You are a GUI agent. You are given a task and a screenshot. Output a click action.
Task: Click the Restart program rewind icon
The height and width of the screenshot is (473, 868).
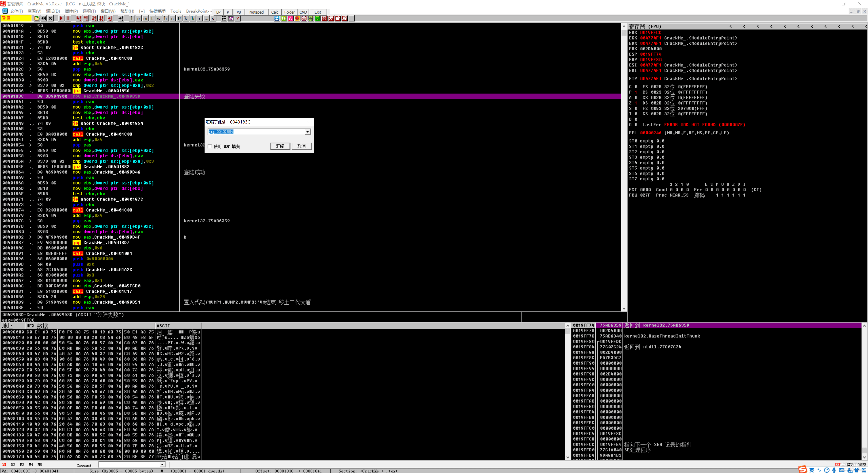[44, 19]
